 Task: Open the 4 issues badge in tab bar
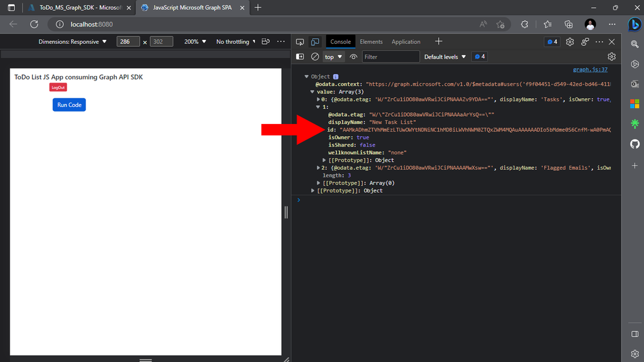[x=552, y=42]
